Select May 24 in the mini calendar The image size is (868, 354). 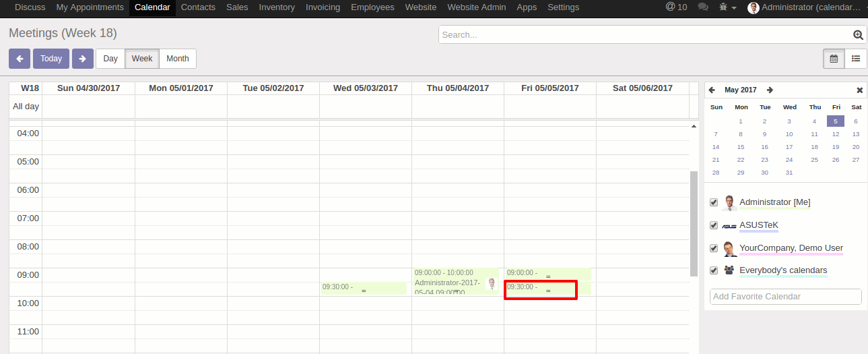click(x=789, y=160)
